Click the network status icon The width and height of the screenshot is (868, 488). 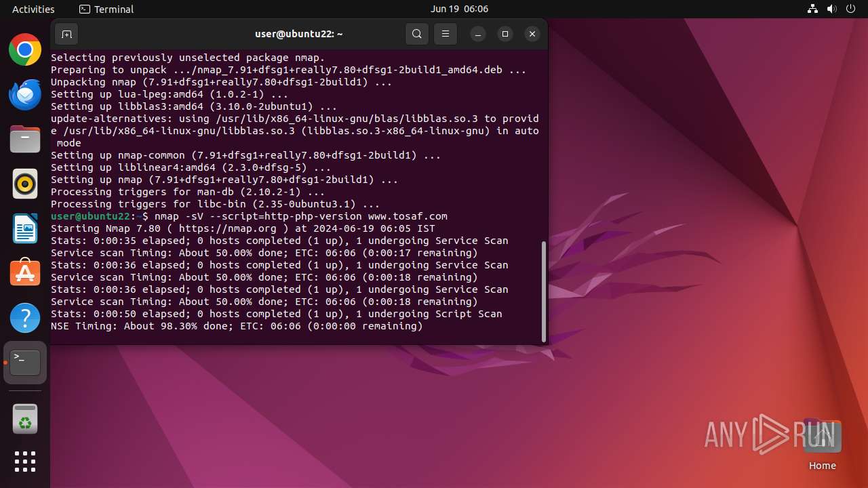pyautogui.click(x=813, y=9)
